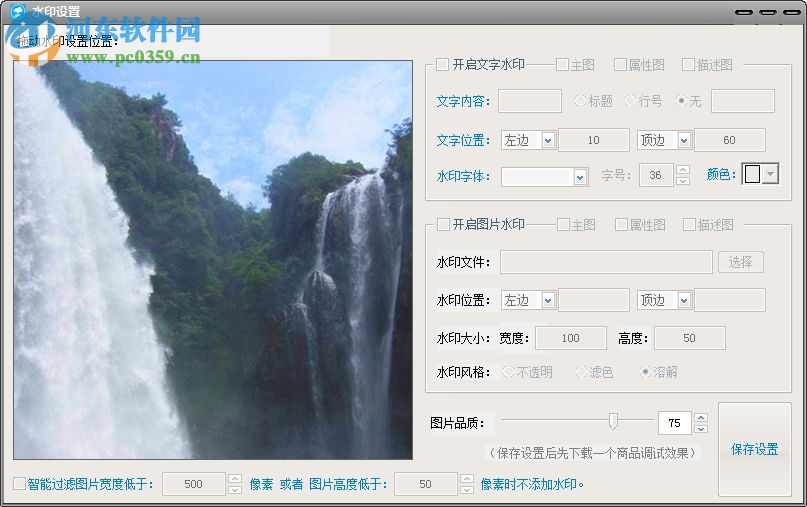807x507 pixels.
Task: Check 描述图 in text watermark section
Action: point(688,65)
